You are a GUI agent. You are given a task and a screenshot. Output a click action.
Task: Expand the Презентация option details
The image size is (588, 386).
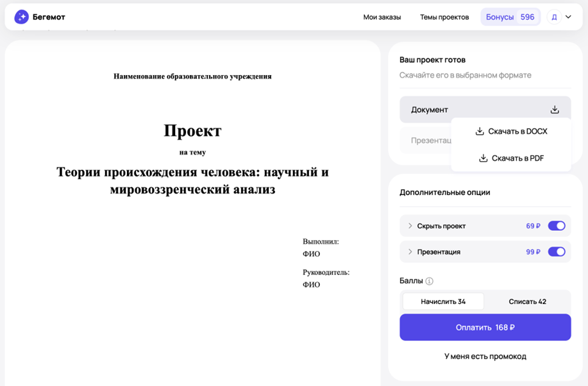[x=410, y=251]
